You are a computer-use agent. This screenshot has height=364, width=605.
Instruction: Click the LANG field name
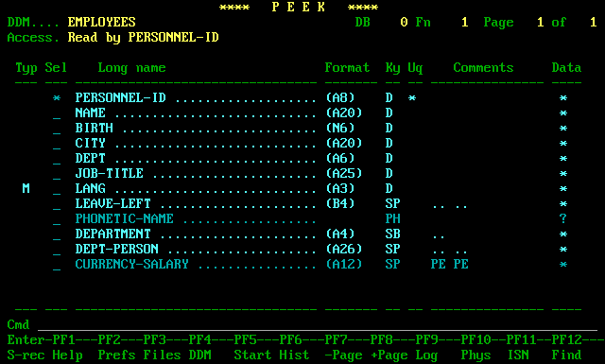point(91,188)
